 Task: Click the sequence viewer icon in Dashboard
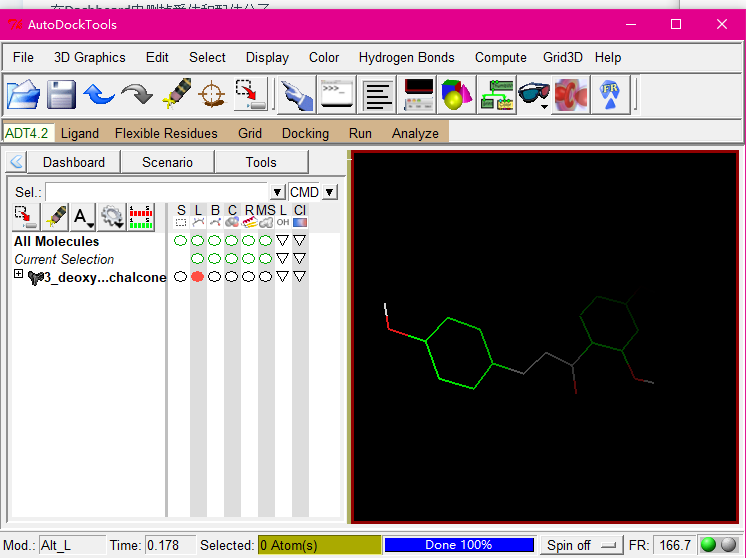(x=141, y=216)
